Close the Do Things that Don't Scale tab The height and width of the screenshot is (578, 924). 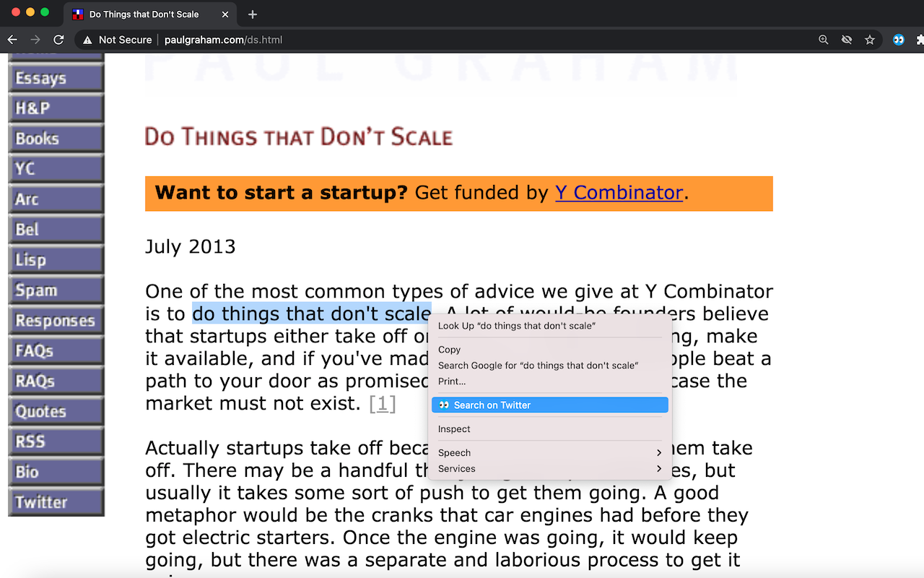[225, 14]
